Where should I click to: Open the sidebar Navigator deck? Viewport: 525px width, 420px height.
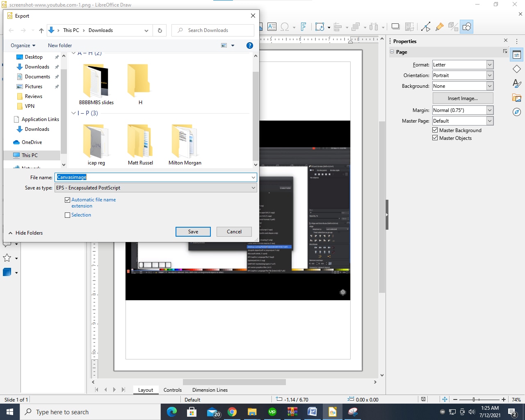(x=517, y=112)
